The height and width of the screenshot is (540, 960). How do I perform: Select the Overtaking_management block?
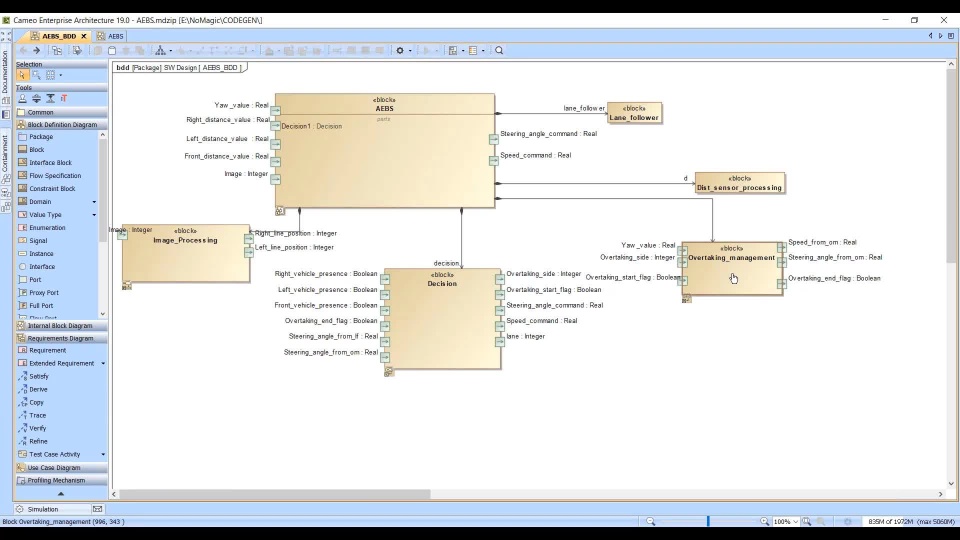point(732,269)
